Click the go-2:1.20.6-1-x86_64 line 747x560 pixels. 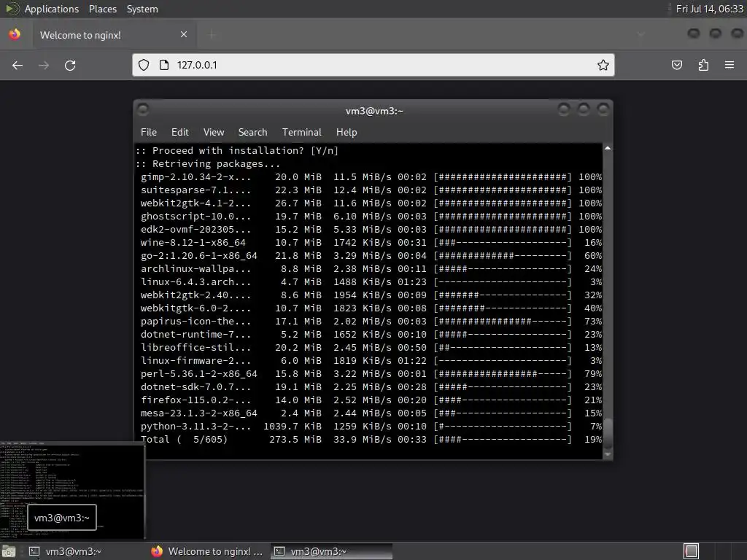point(371,256)
